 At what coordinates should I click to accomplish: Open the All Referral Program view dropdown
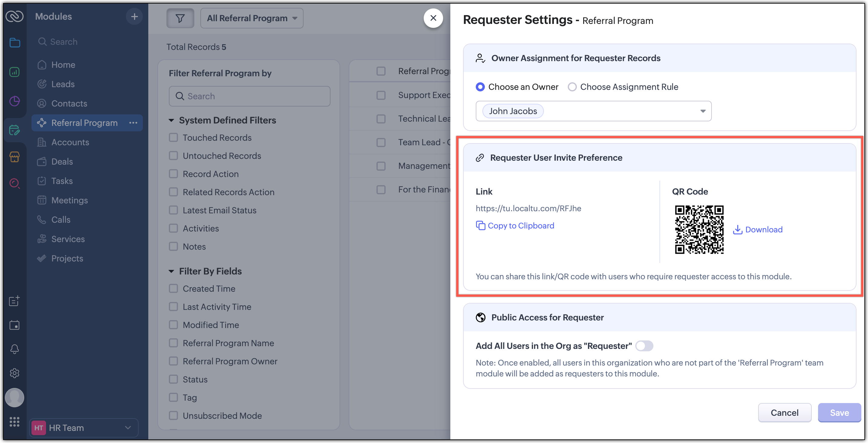click(252, 18)
